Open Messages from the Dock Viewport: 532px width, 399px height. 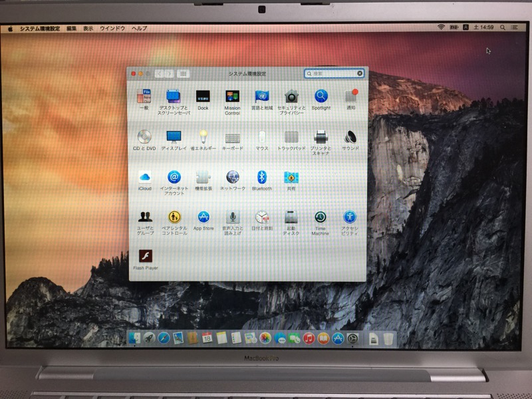tap(279, 338)
